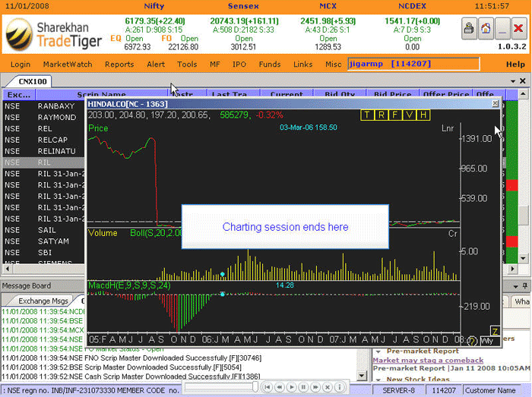Click the Lnr scale label on the chart
The height and width of the screenshot is (397, 532).
pyautogui.click(x=448, y=128)
